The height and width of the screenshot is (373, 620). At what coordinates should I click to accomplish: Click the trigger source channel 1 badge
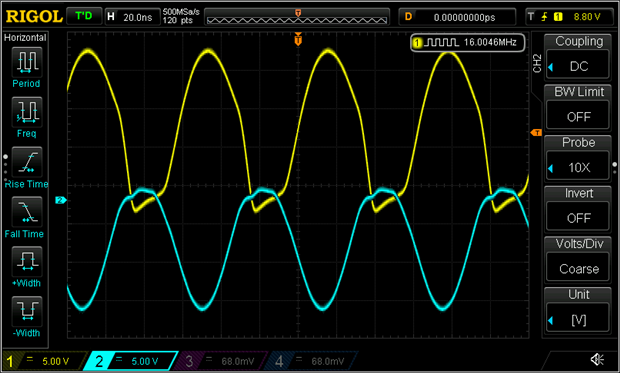click(x=558, y=17)
